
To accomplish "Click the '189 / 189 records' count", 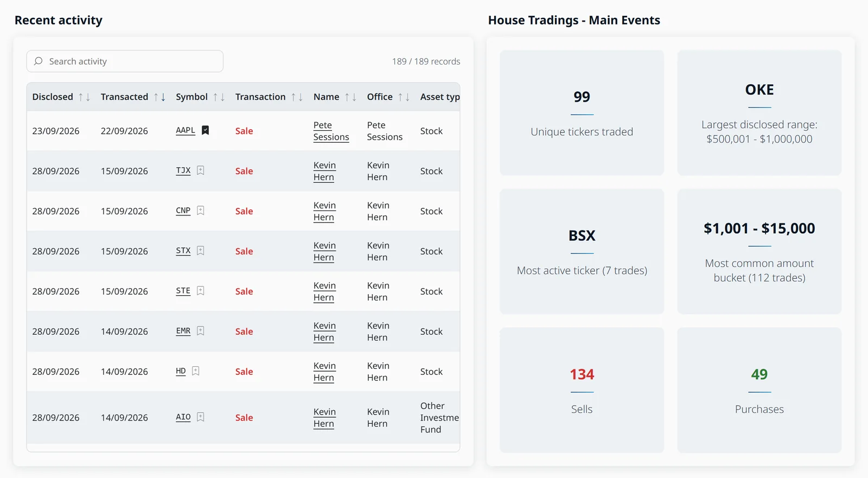I will [x=426, y=62].
